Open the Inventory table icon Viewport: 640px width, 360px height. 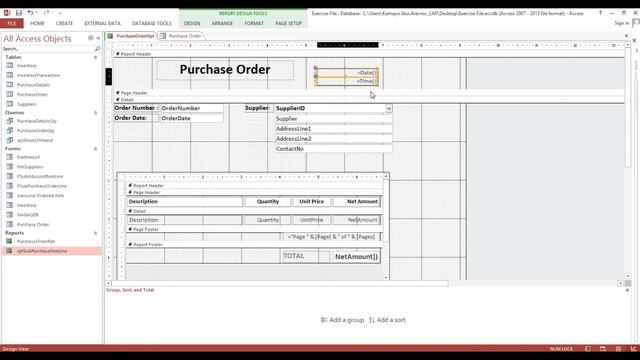[x=10, y=65]
